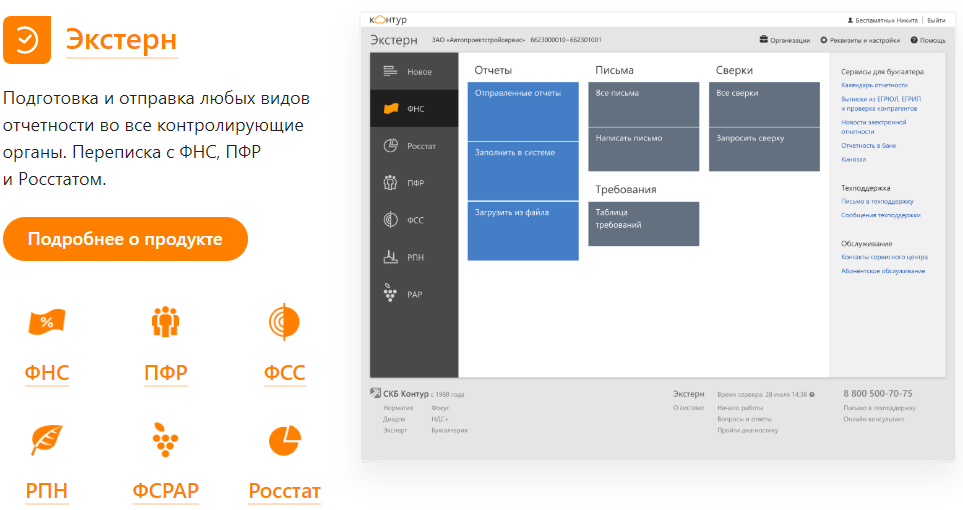963x510 pixels.
Task: Open the Диадок footer link
Action: click(394, 419)
